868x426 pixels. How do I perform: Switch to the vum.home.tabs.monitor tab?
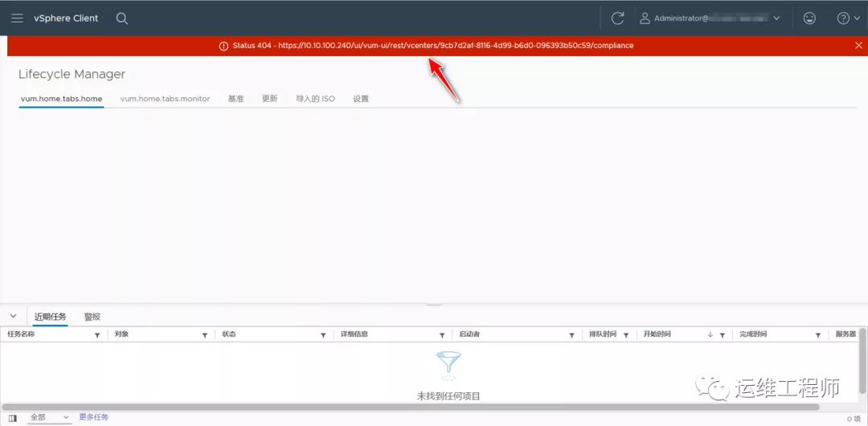coord(165,99)
